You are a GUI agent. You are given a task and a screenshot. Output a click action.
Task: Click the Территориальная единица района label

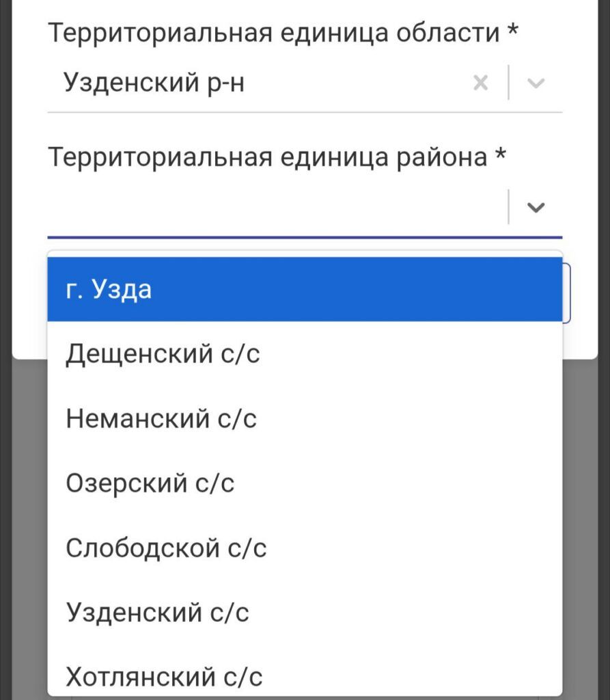[x=267, y=157]
